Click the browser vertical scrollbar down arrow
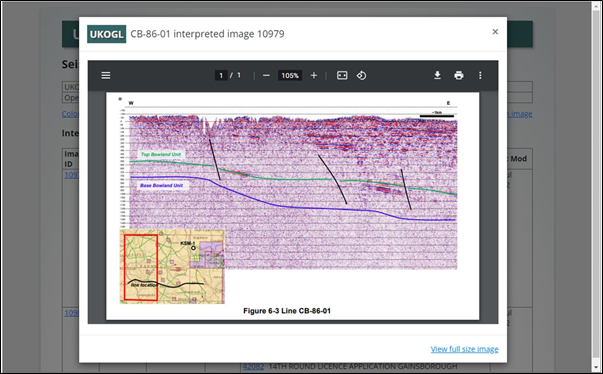The image size is (603, 374). click(596, 368)
